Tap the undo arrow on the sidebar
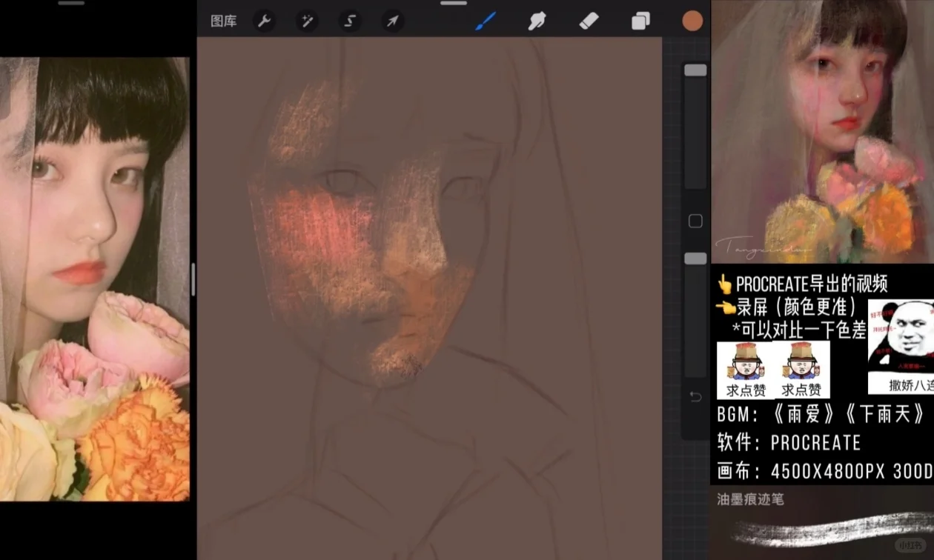The width and height of the screenshot is (934, 560). coord(695,397)
